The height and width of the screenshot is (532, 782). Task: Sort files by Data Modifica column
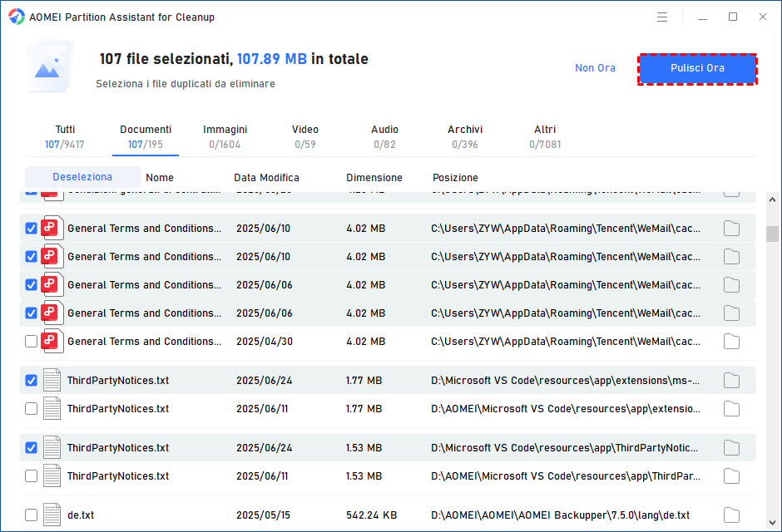pyautogui.click(x=266, y=178)
